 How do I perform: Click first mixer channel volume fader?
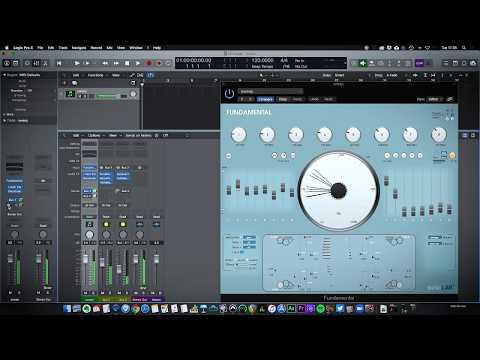(86, 259)
